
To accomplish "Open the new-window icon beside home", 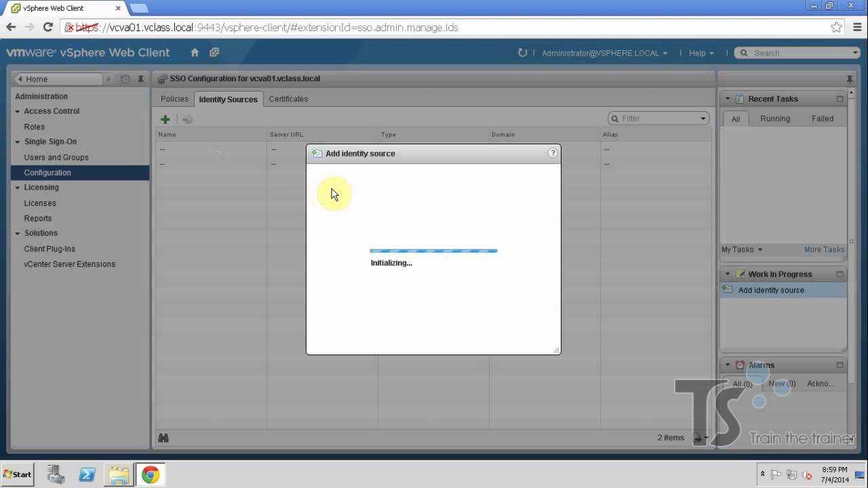I will point(214,52).
